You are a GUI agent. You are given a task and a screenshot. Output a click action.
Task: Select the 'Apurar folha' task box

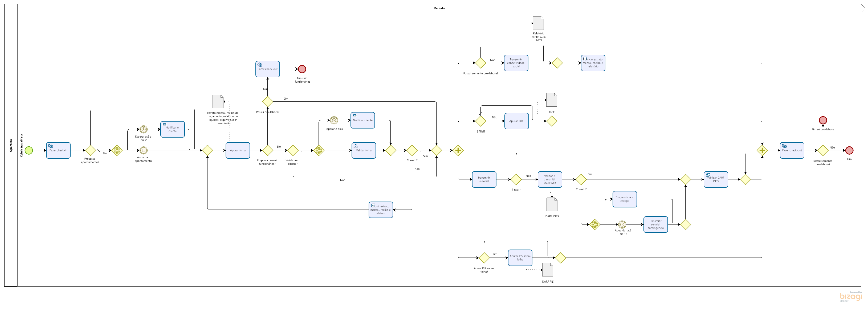click(238, 150)
